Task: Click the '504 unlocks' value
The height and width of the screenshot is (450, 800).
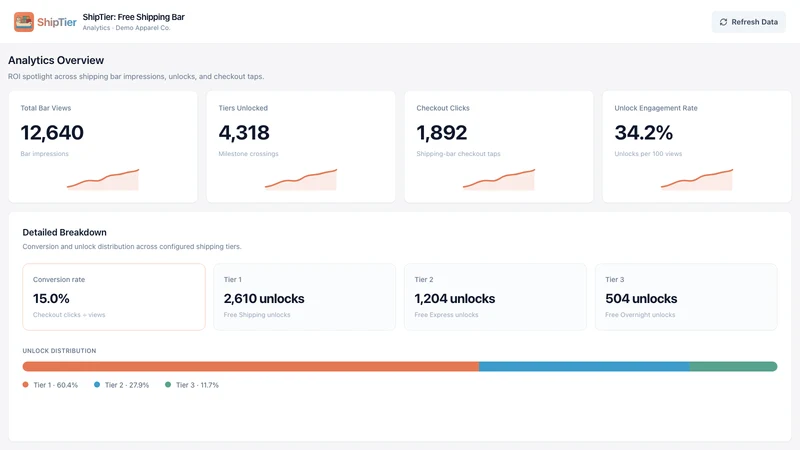Action: point(641,298)
